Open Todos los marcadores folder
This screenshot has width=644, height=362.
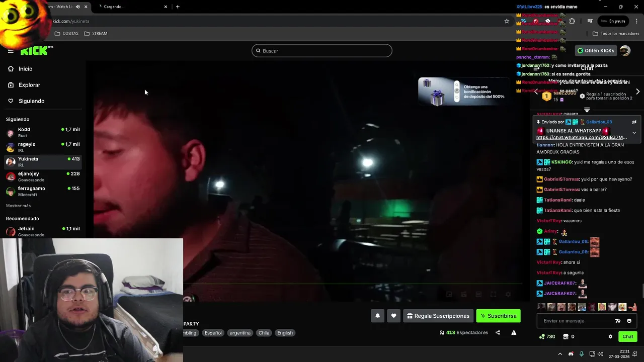(616, 33)
